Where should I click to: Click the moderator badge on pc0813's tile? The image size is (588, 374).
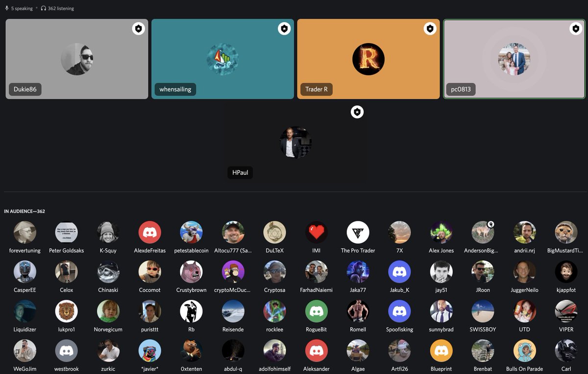coord(576,29)
